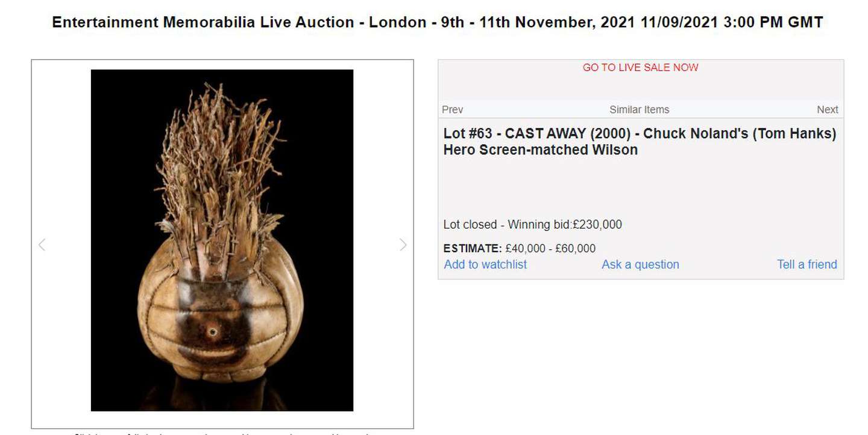Image resolution: width=868 pixels, height=435 pixels.
Task: Open the Wilson volleyball photo
Action: (222, 240)
